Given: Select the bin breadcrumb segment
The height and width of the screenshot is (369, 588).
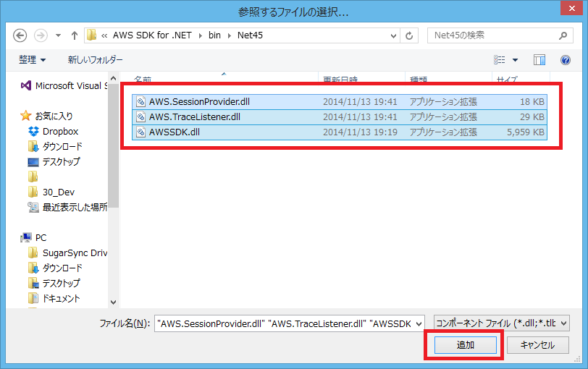Looking at the screenshot, I should pyautogui.click(x=214, y=35).
